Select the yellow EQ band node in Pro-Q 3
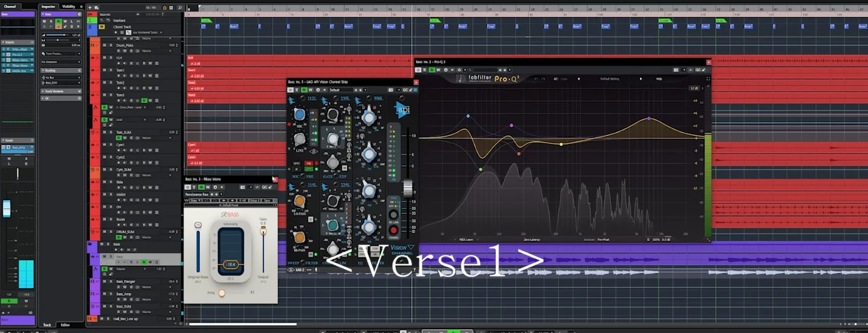 tap(561, 144)
